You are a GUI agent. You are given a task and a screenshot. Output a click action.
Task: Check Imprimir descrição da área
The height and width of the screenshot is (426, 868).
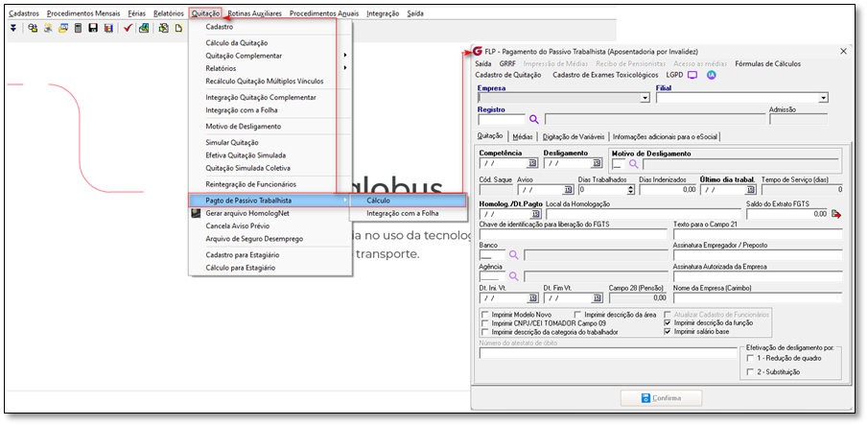(578, 314)
